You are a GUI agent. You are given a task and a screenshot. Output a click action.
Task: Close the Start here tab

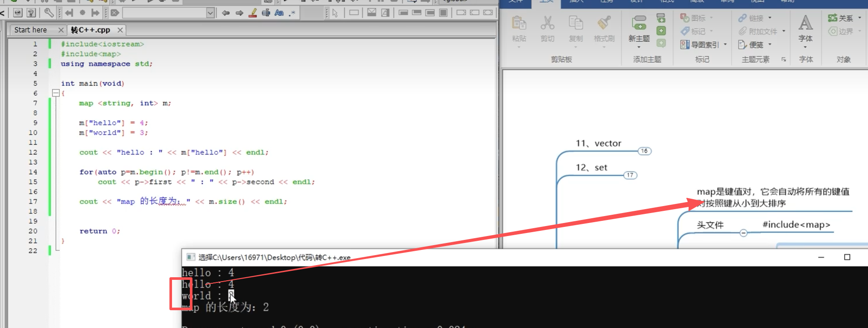[x=61, y=30]
